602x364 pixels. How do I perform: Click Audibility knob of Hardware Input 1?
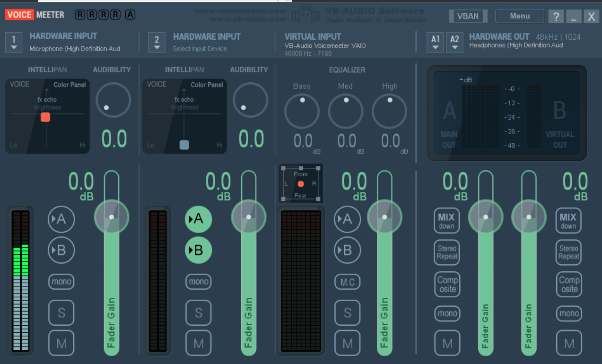(x=113, y=100)
